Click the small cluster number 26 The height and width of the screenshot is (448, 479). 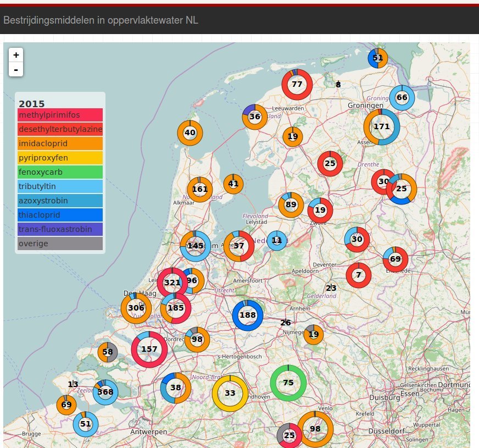286,323
